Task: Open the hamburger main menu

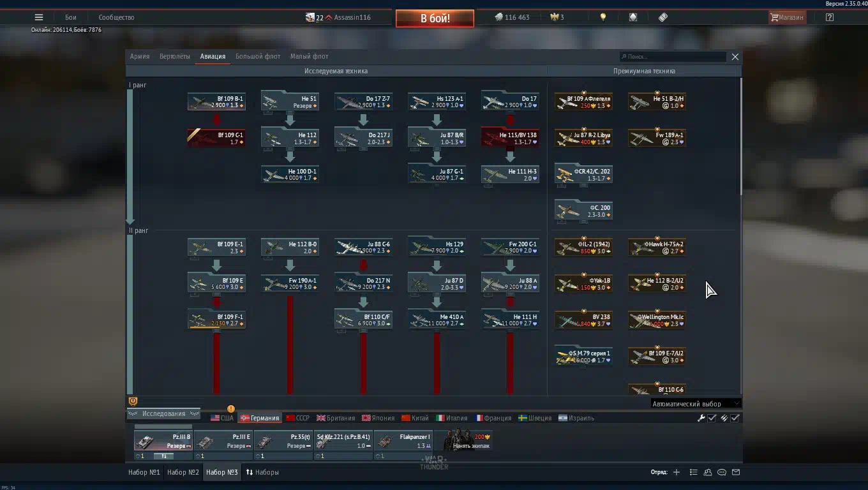Action: [x=39, y=17]
